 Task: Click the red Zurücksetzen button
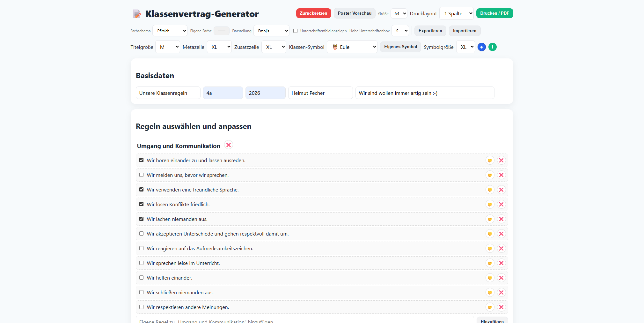pos(313,13)
